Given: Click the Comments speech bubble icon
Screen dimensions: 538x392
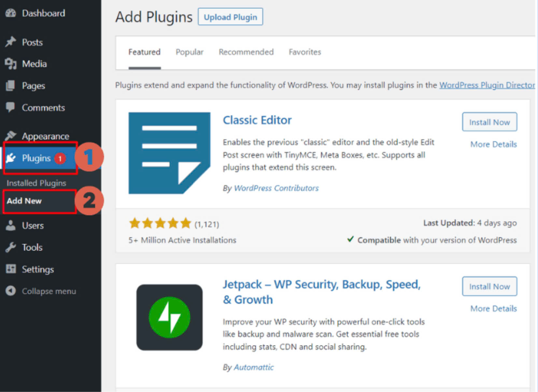Looking at the screenshot, I should tap(10, 107).
